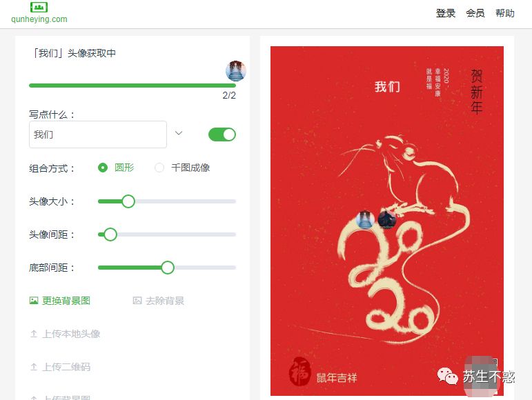The width and height of the screenshot is (532, 400).
Task: Open the 会员 menu item
Action: tap(475, 13)
